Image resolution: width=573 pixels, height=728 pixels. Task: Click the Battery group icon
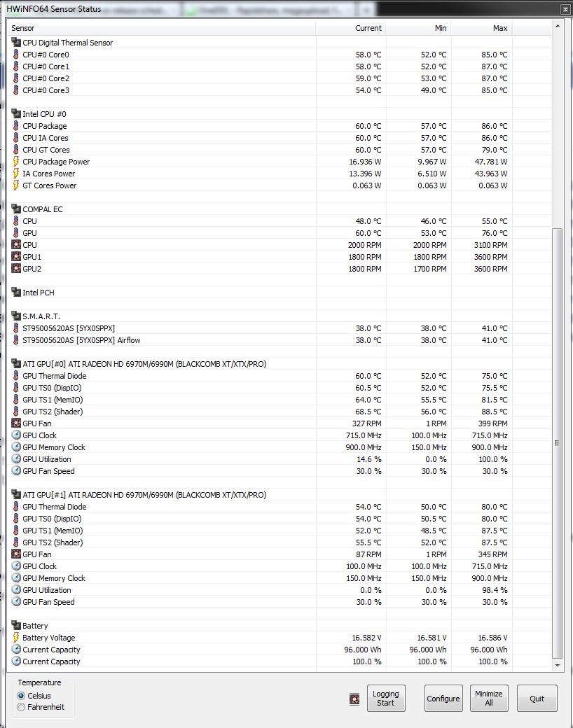click(16, 626)
